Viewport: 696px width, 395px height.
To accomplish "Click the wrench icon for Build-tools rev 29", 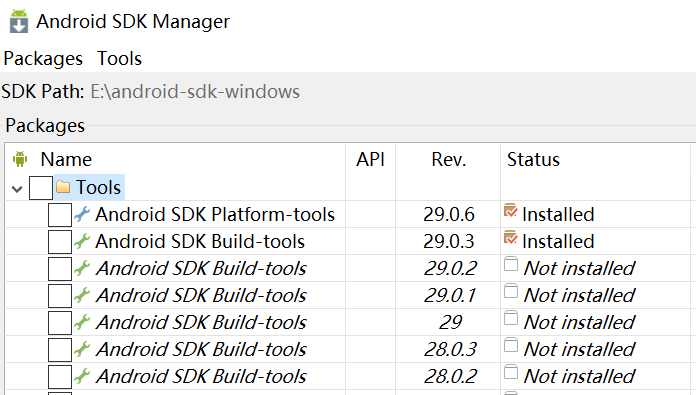I will [82, 322].
